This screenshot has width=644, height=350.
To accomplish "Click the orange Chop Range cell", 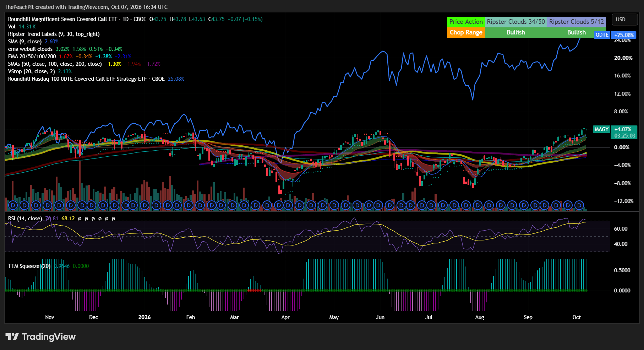I will pos(466,33).
